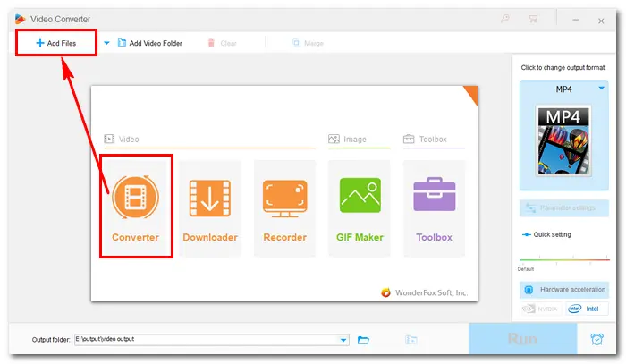The width and height of the screenshot is (626, 364).
Task: Open the Downloader module
Action: 210,208
